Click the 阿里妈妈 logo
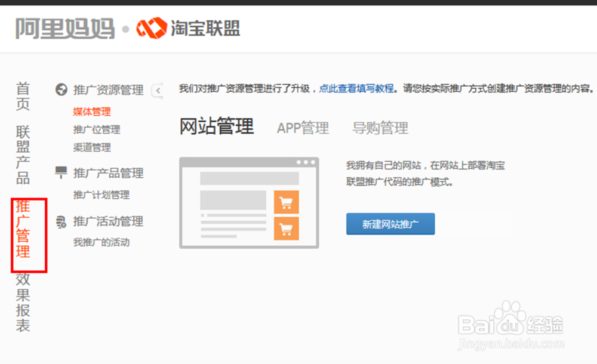 click(x=64, y=29)
